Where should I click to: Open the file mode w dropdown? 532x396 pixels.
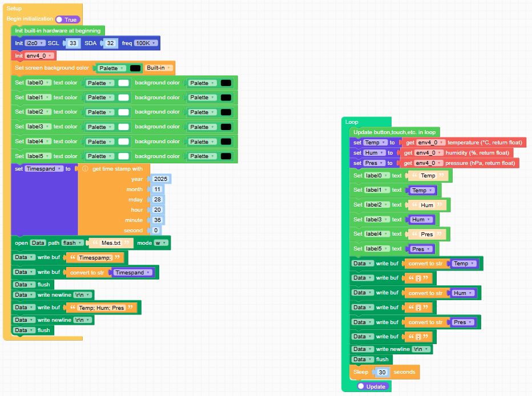pyautogui.click(x=160, y=243)
